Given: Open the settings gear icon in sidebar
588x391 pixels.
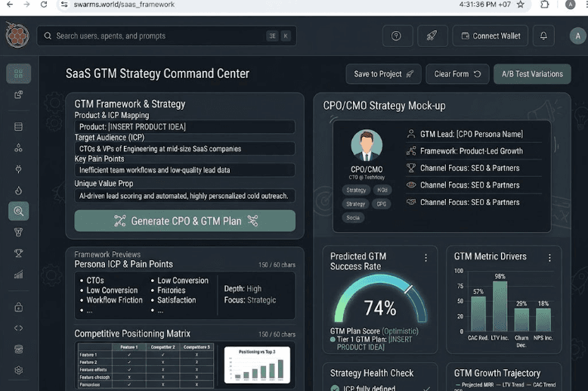Looking at the screenshot, I should coord(18,371).
